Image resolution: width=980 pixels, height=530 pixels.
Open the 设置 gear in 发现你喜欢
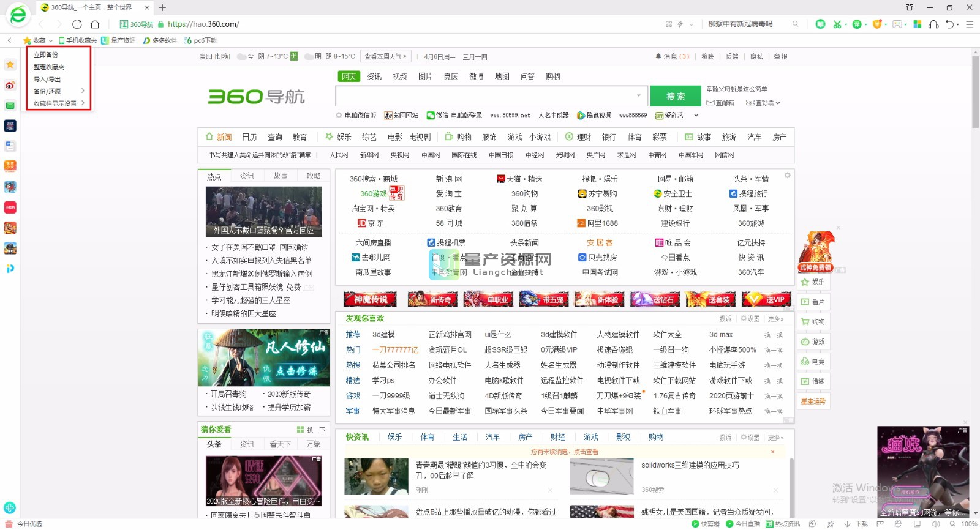click(x=750, y=319)
